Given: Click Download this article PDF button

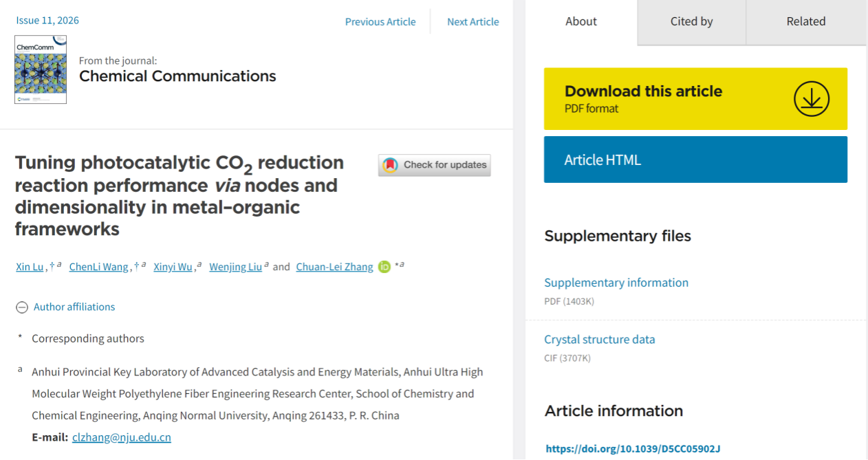Looking at the screenshot, I should (695, 99).
